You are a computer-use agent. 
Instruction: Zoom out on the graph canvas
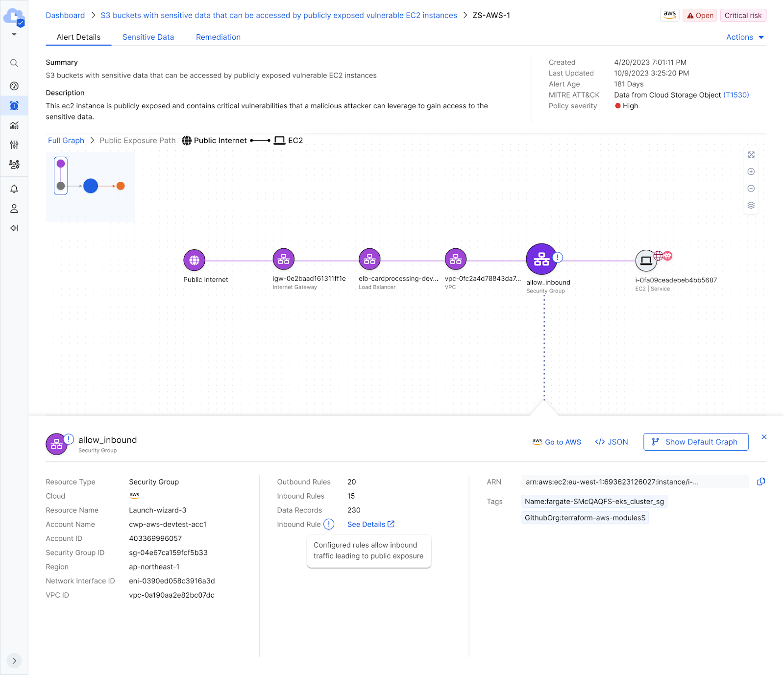coord(751,189)
